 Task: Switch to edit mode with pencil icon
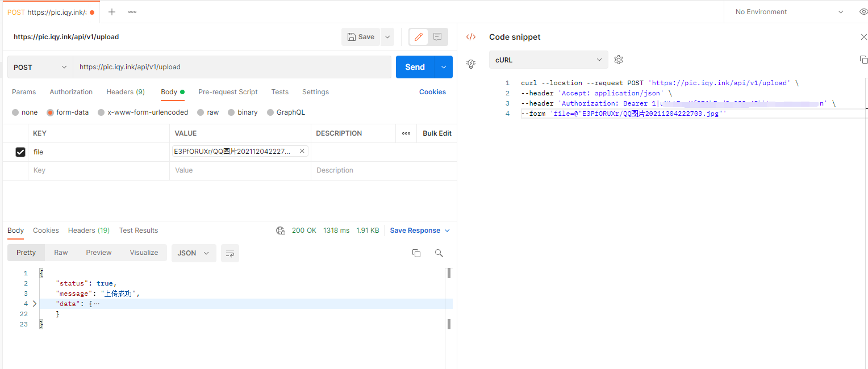[419, 37]
